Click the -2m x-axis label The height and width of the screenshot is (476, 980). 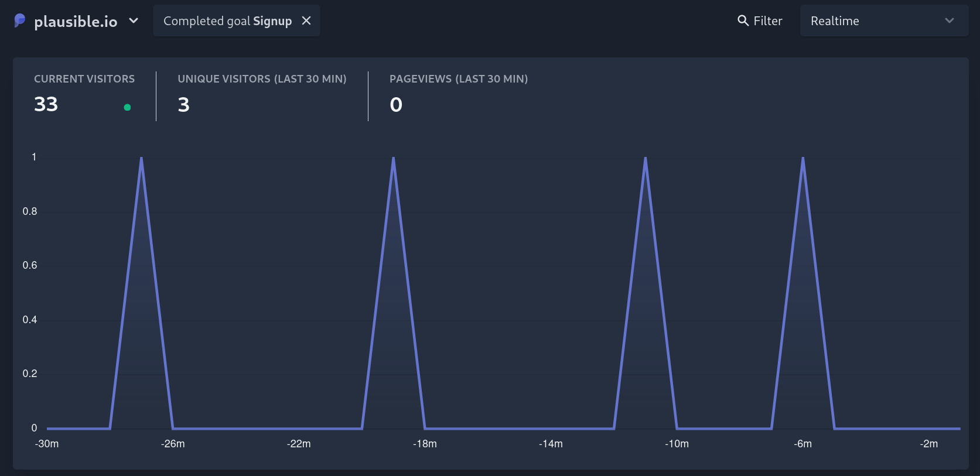(x=928, y=444)
